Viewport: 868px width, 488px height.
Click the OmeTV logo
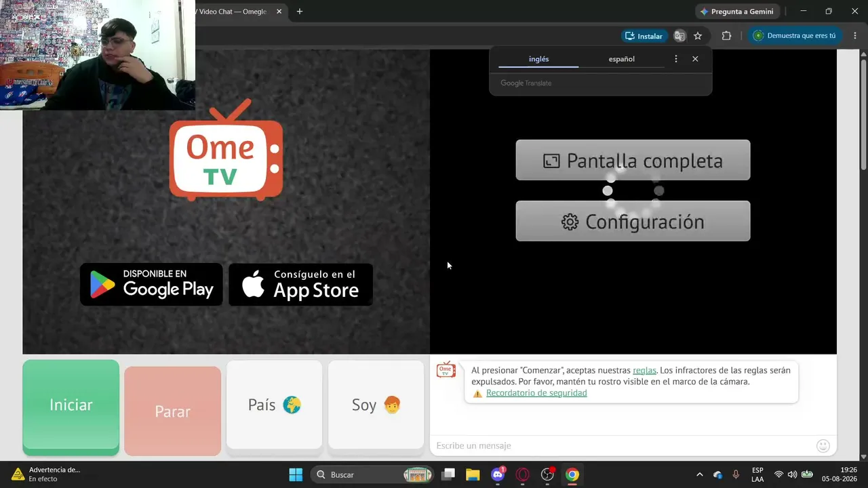click(226, 150)
